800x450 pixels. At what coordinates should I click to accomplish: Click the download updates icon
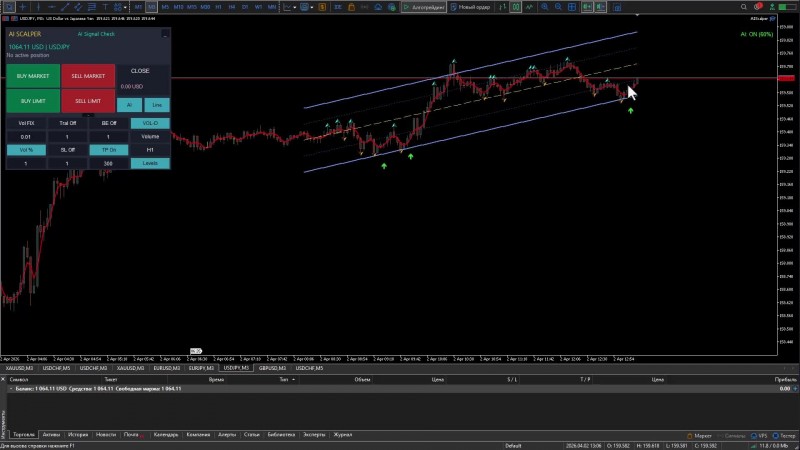click(x=772, y=7)
